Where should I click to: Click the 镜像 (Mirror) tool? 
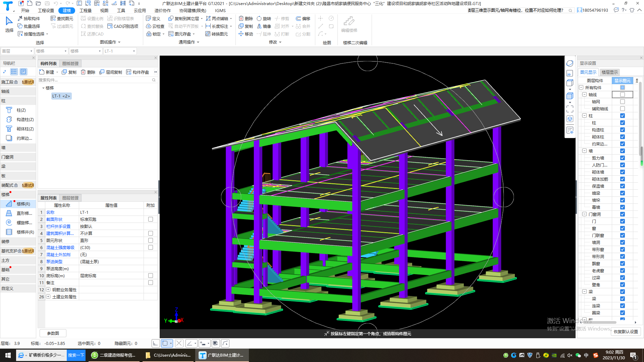(264, 26)
